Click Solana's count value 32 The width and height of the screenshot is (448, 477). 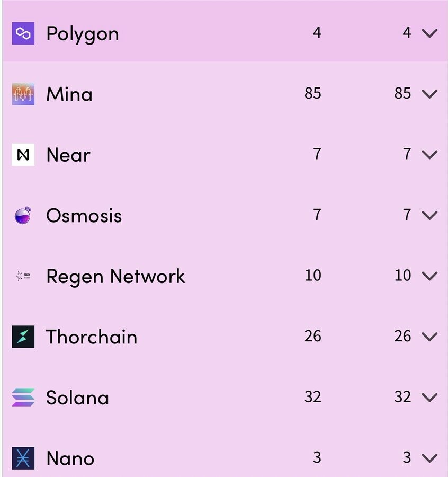point(312,397)
